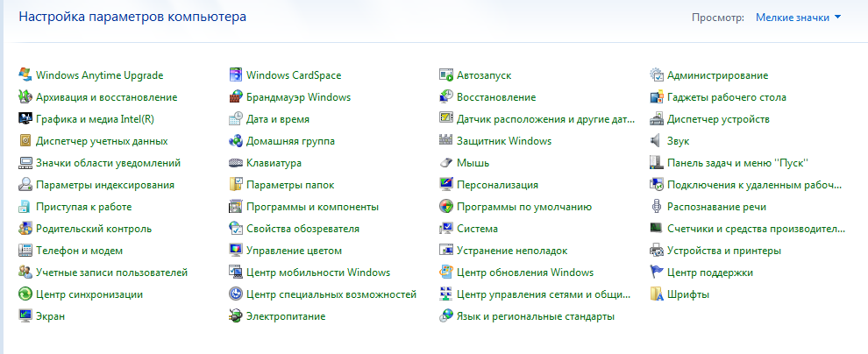This screenshot has height=354, width=868.
Task: Open Программы по умолчанию link
Action: [x=524, y=207]
